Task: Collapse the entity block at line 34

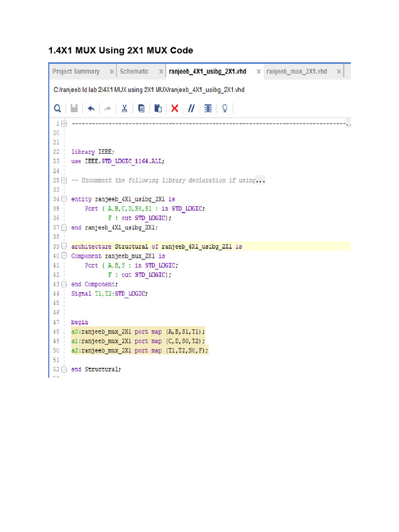Action: tap(64, 199)
